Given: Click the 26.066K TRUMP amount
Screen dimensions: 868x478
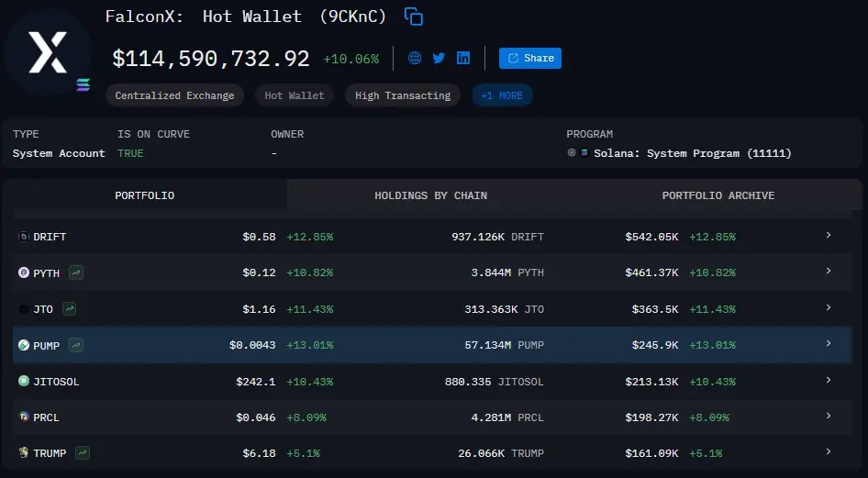Looking at the screenshot, I should (x=501, y=453).
